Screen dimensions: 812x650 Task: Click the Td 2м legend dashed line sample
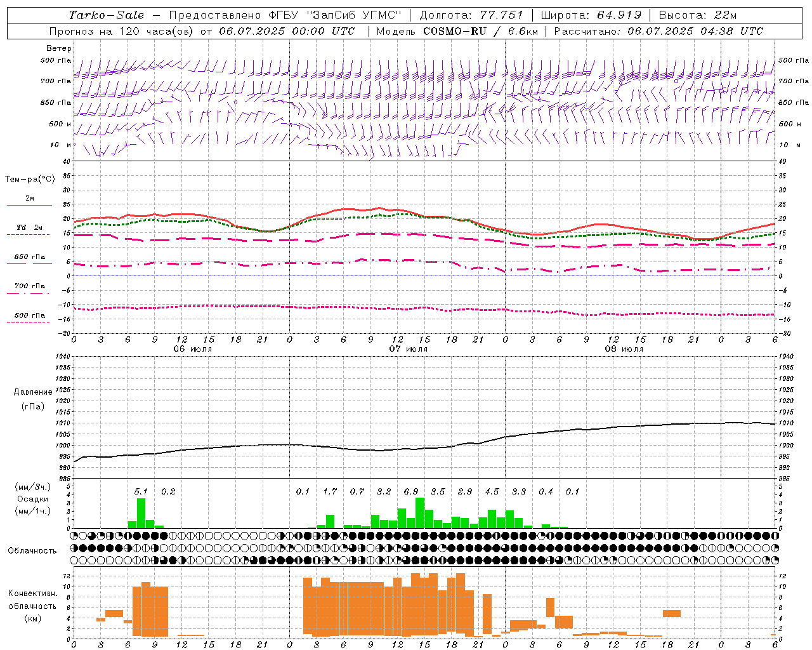coord(28,235)
